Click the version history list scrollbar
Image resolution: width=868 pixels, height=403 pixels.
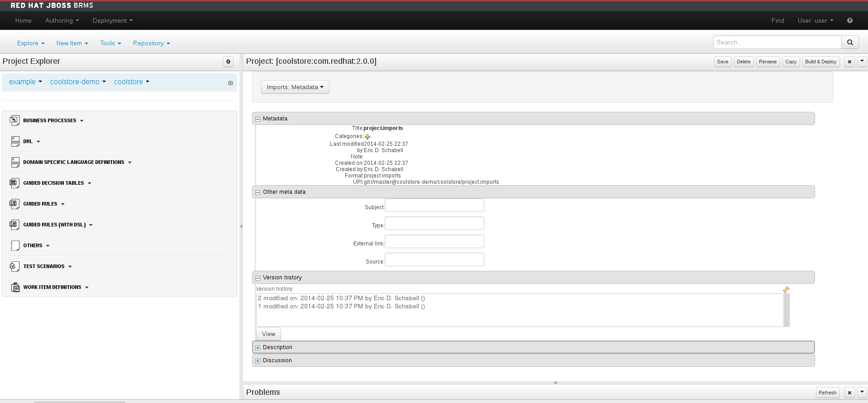(787, 310)
